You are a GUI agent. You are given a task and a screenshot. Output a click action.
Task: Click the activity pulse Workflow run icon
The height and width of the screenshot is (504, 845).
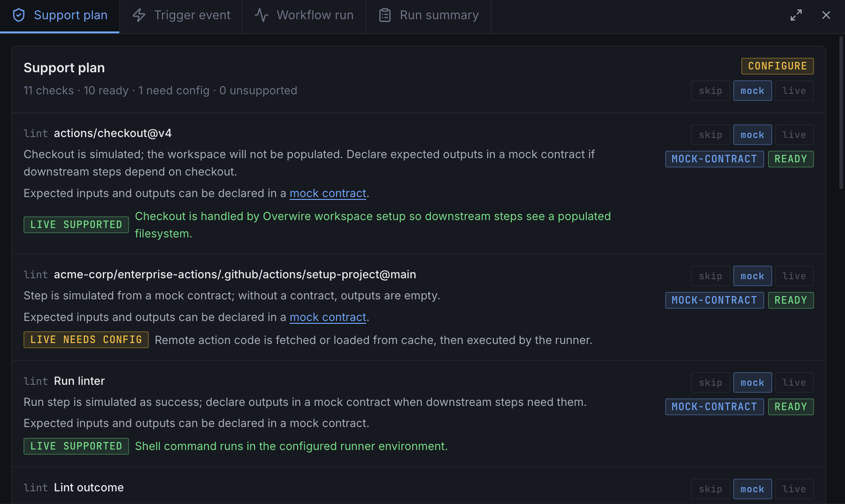click(x=261, y=15)
